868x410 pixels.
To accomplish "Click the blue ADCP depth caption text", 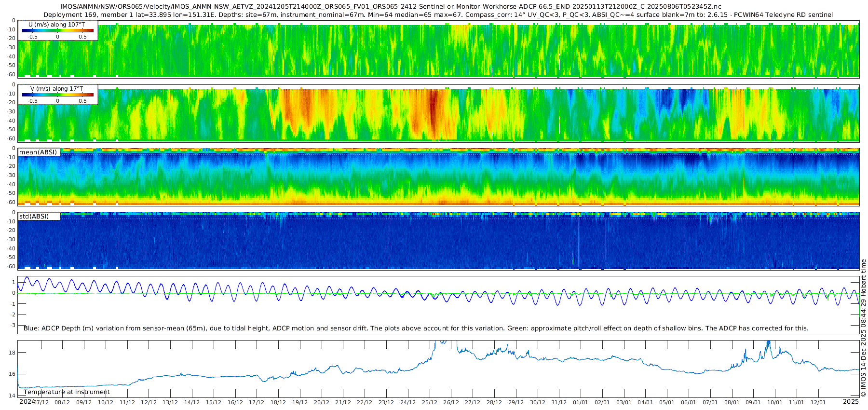I will tap(416, 328).
